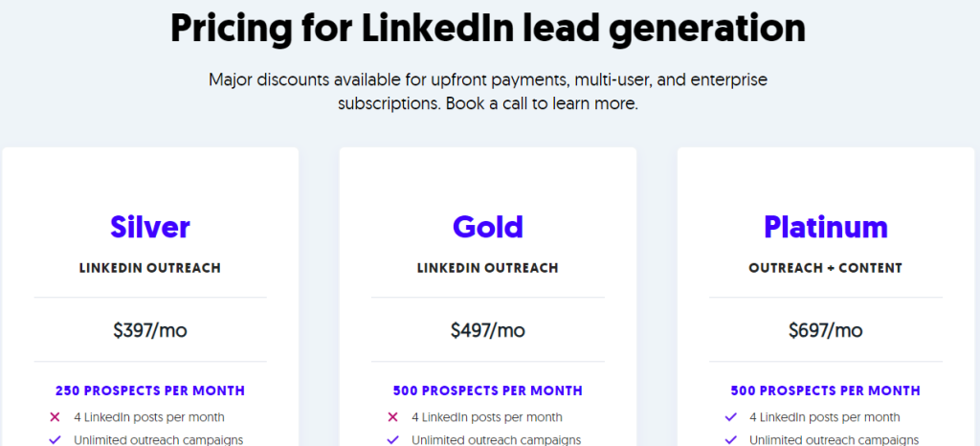Click Platinum's 500 Prospects Per Month label
Image resolution: width=980 pixels, height=446 pixels.
[825, 390]
